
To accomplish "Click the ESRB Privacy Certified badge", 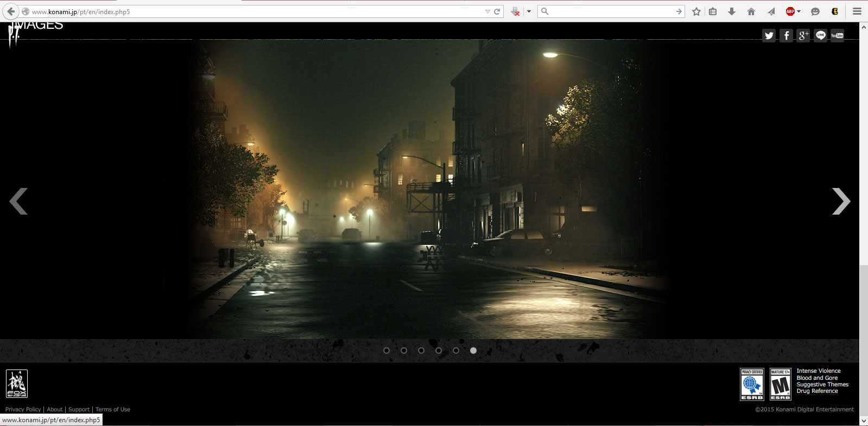I will pos(752,384).
